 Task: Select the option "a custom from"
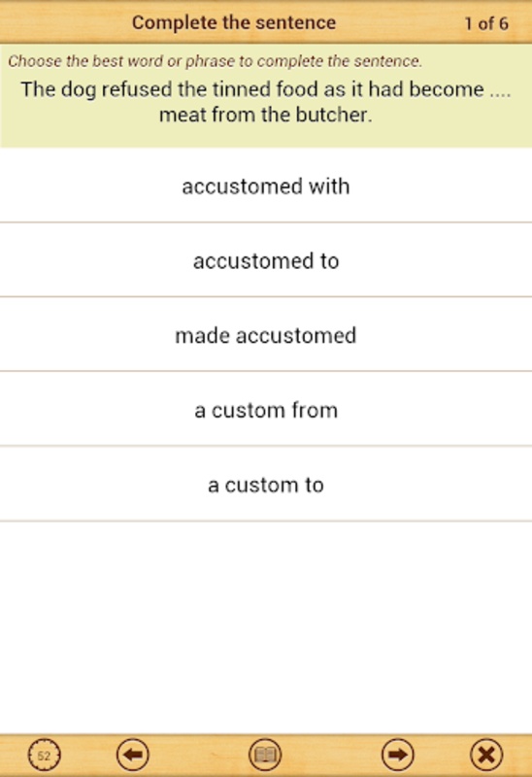(x=266, y=410)
